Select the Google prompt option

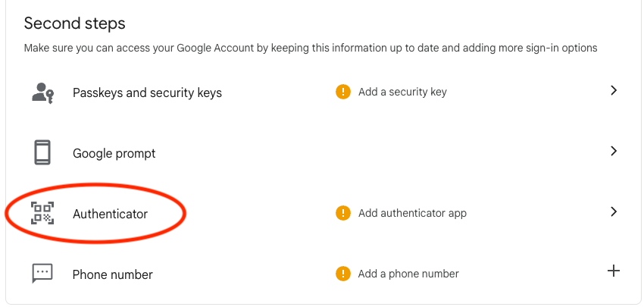(x=114, y=153)
